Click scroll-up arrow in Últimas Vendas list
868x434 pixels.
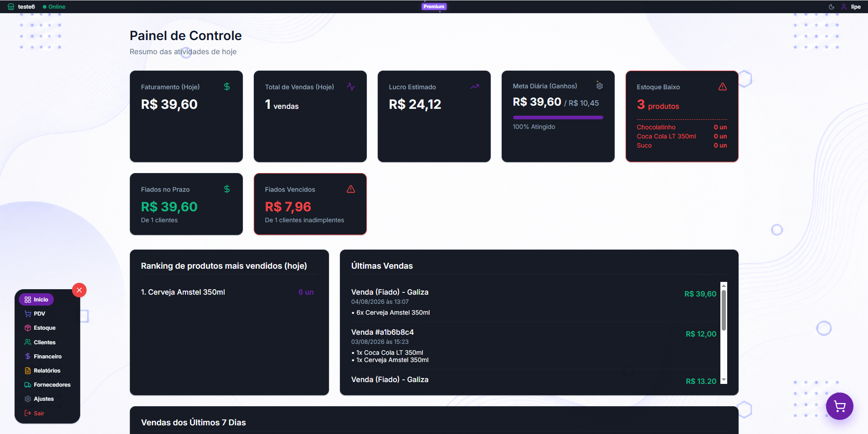click(x=724, y=286)
